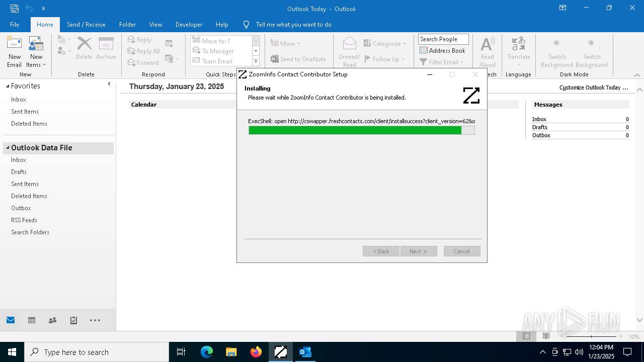644x362 pixels.
Task: Select To Manager quick step
Action: (x=221, y=51)
